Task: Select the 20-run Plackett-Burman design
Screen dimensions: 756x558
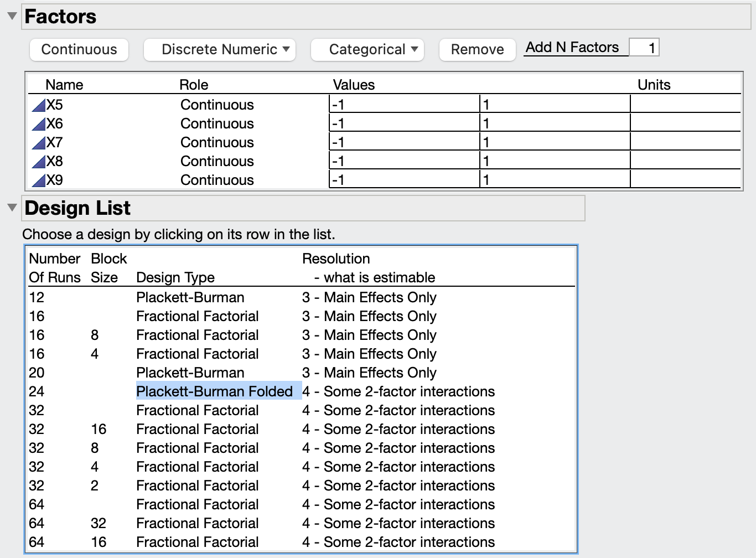Action: (190, 373)
